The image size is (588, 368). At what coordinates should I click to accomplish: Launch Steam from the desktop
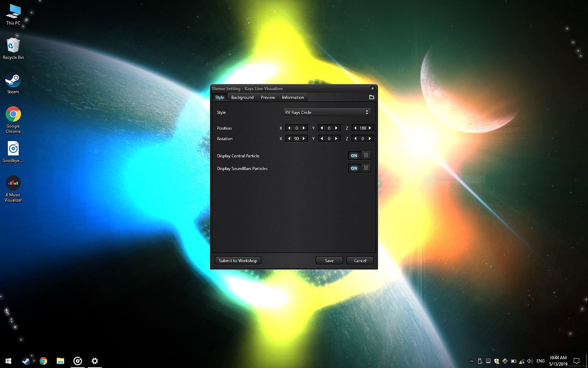pos(13,83)
